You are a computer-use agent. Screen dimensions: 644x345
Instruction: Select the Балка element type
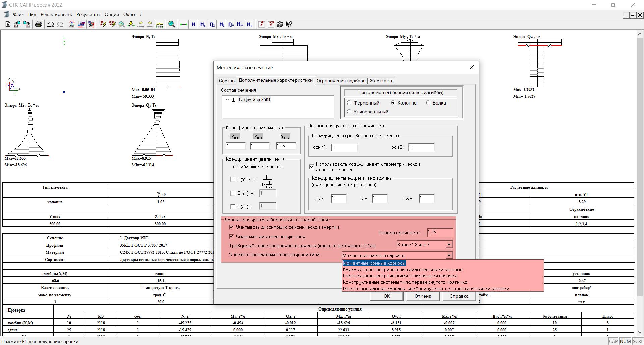(x=428, y=103)
